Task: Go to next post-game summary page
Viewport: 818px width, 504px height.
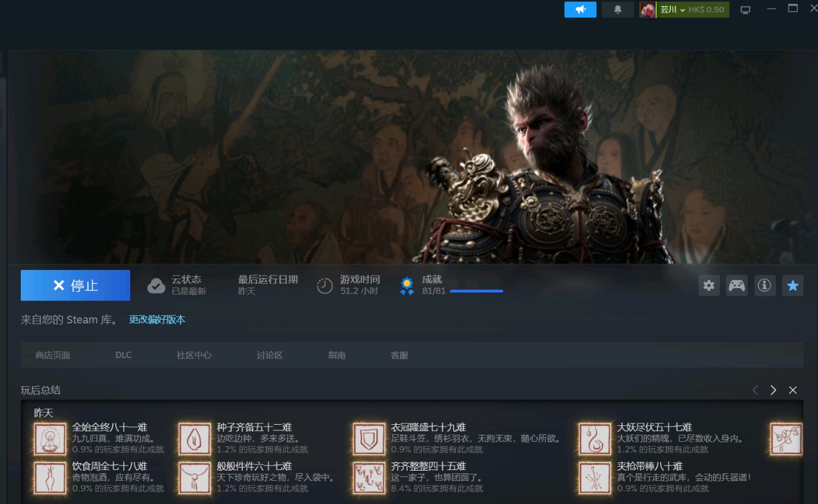Action: (773, 390)
